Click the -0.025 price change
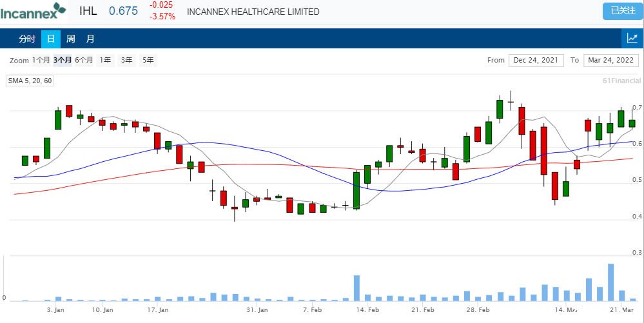644x323 pixels. click(161, 5)
